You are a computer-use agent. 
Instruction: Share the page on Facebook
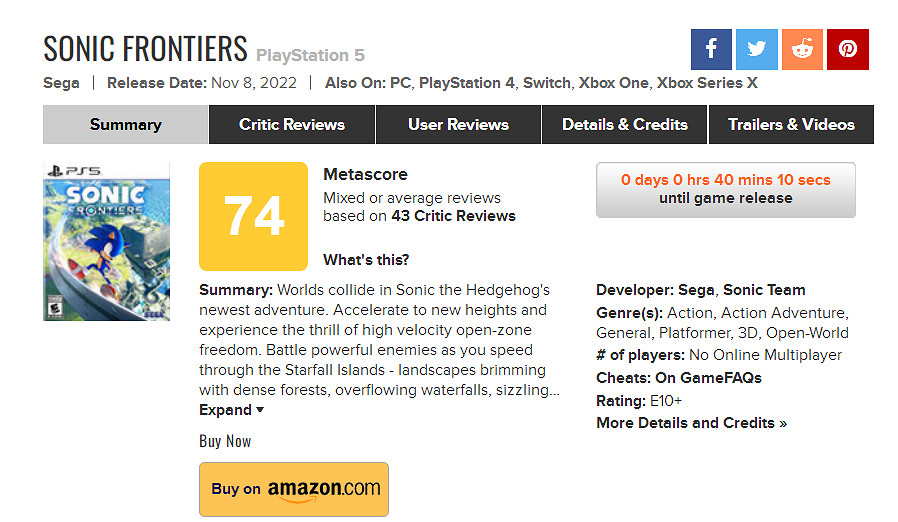click(711, 49)
